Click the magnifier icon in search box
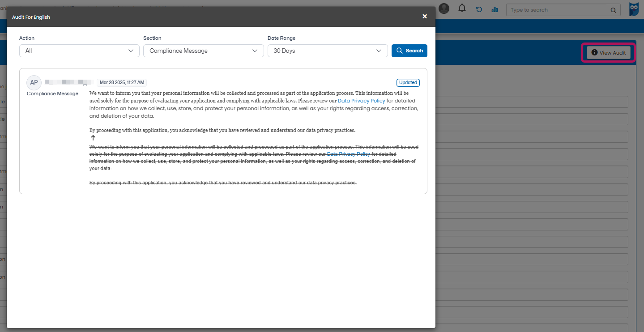 [613, 10]
